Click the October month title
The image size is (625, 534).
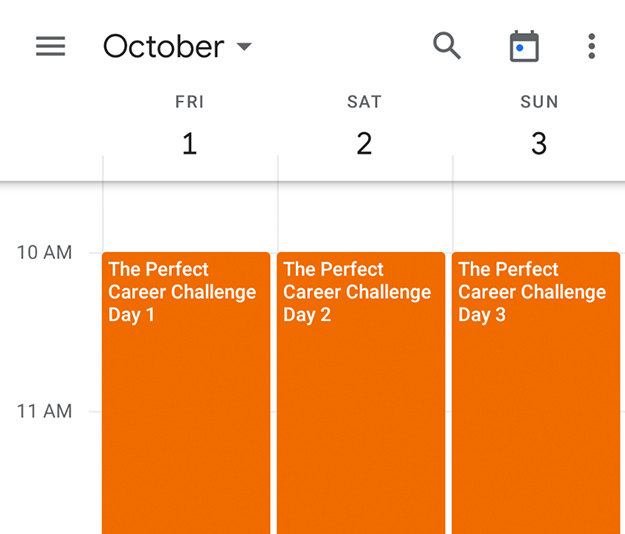point(163,46)
